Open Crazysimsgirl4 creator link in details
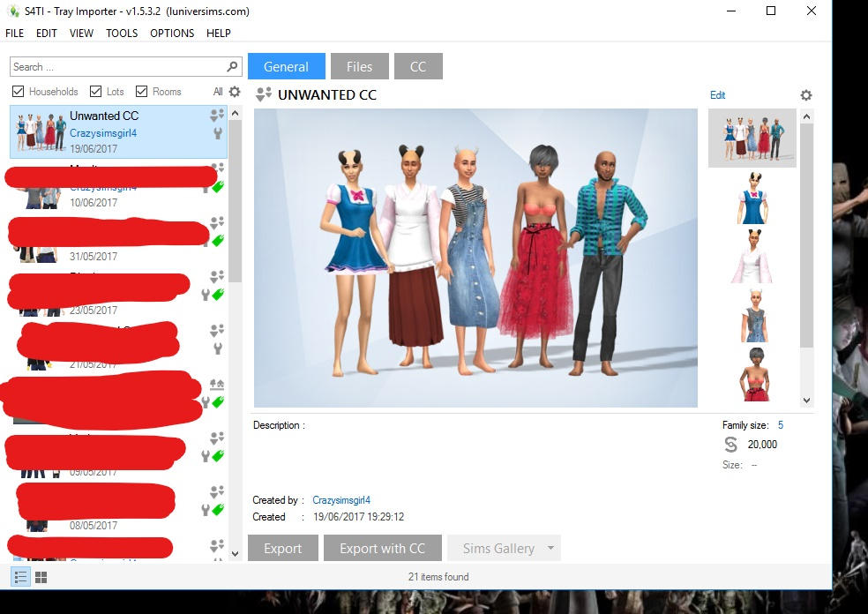Image resolution: width=868 pixels, height=614 pixels. point(341,500)
